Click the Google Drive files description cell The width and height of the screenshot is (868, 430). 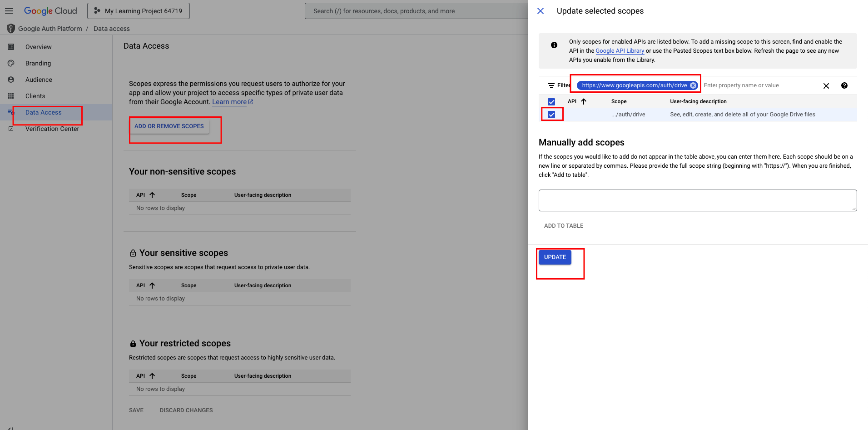point(743,115)
